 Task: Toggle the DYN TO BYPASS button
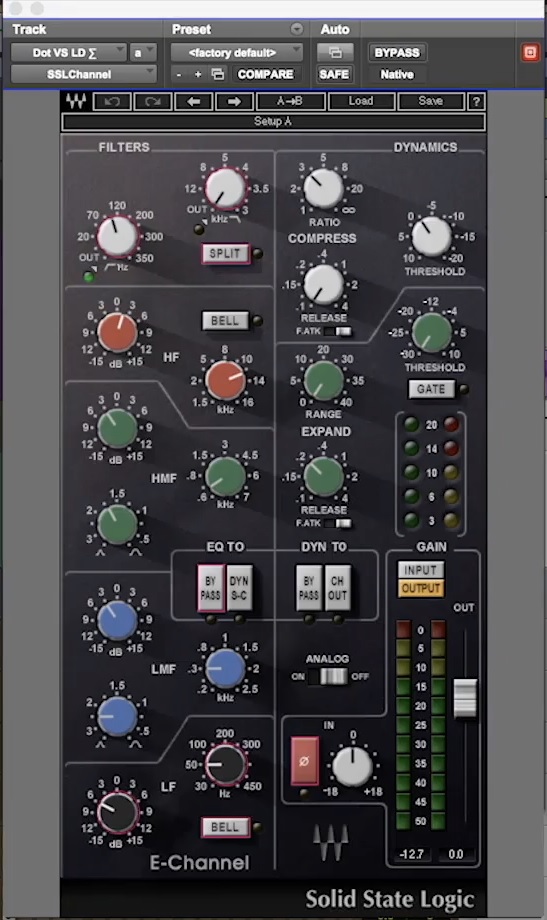click(308, 588)
